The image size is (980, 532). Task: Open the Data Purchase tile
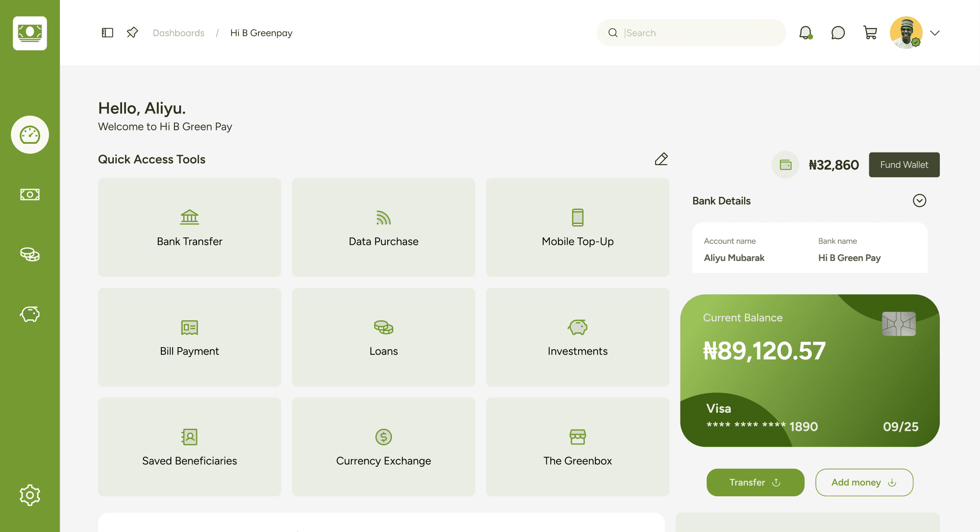point(384,227)
